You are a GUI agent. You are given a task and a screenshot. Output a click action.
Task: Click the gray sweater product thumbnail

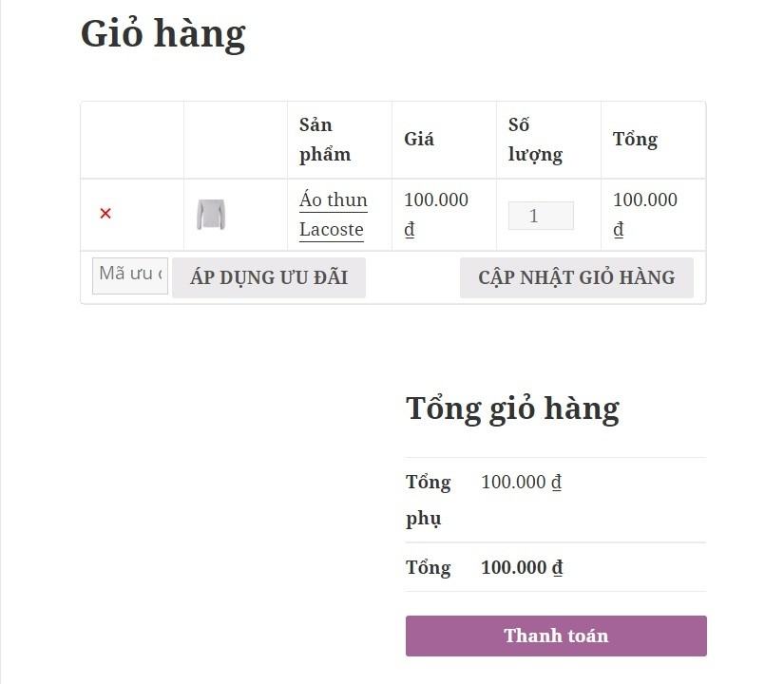pos(211,215)
